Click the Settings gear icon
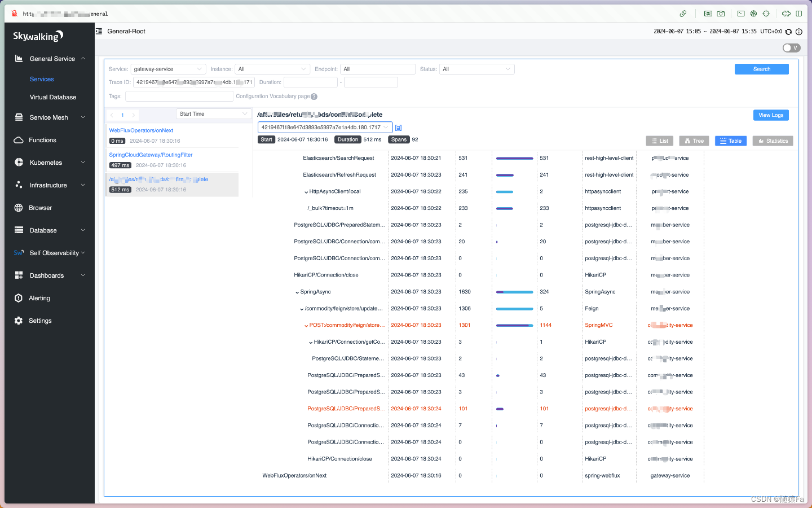 tap(19, 321)
